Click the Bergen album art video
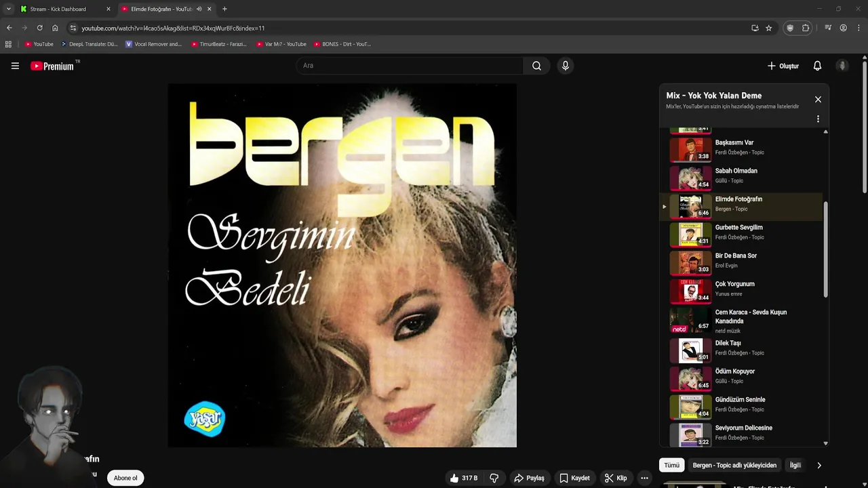The width and height of the screenshot is (868, 488). pyautogui.click(x=342, y=266)
